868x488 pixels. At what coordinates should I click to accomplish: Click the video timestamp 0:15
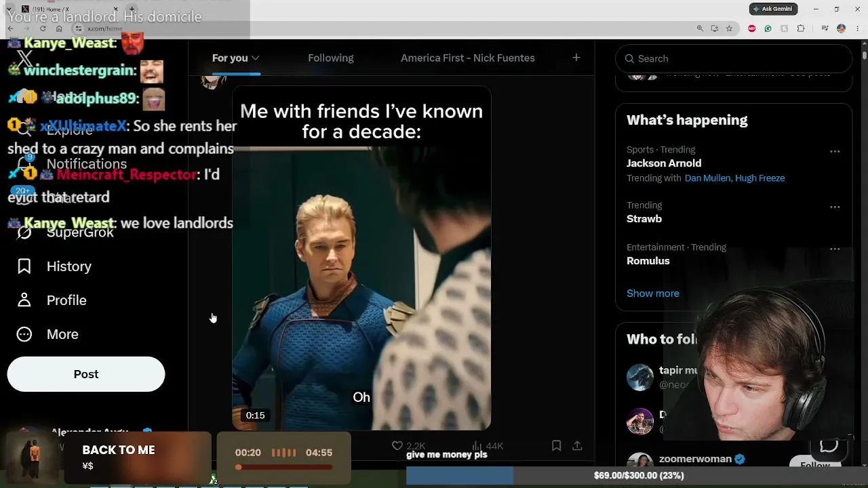coord(256,415)
